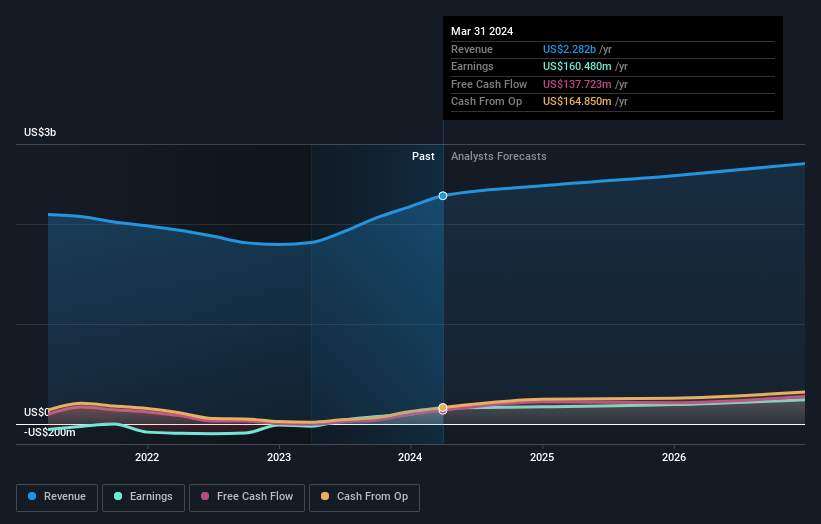Click the US$0 y-axis label
This screenshot has width=821, height=524.
tap(37, 412)
